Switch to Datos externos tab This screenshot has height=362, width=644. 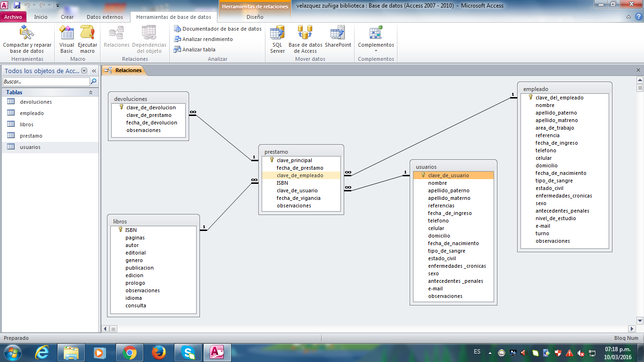click(x=105, y=17)
